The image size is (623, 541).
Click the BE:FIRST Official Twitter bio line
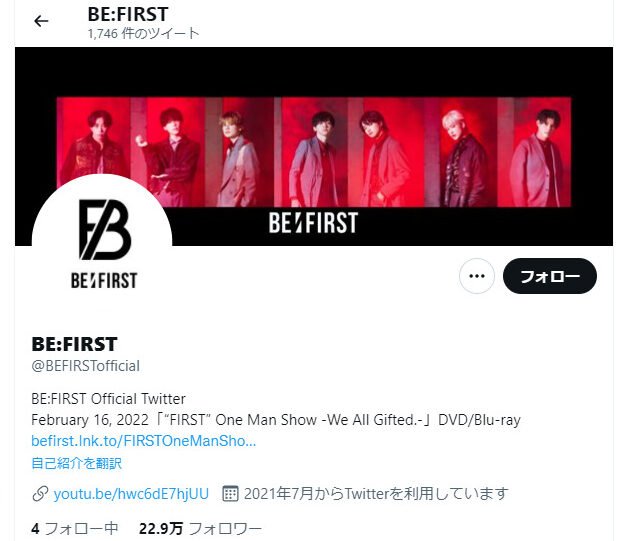(108, 398)
